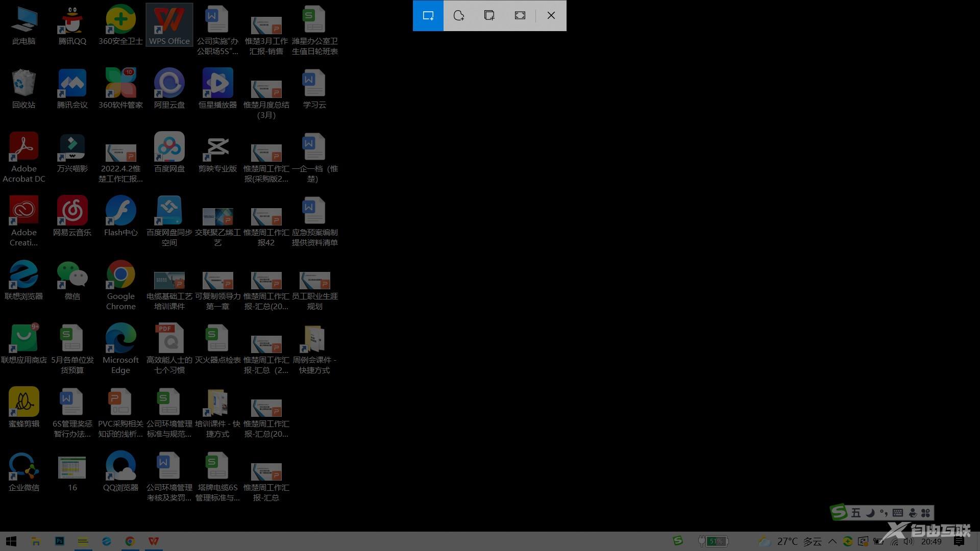This screenshot has width=980, height=551.
Task: Open the notification center icon
Action: click(959, 541)
